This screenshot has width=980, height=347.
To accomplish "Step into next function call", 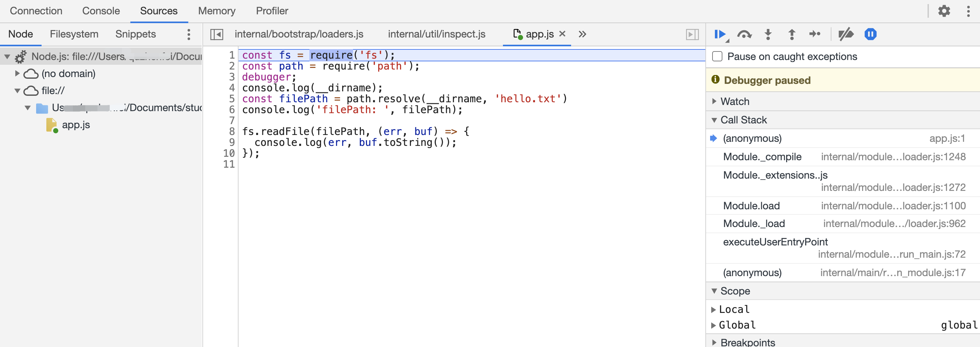I will (x=768, y=35).
